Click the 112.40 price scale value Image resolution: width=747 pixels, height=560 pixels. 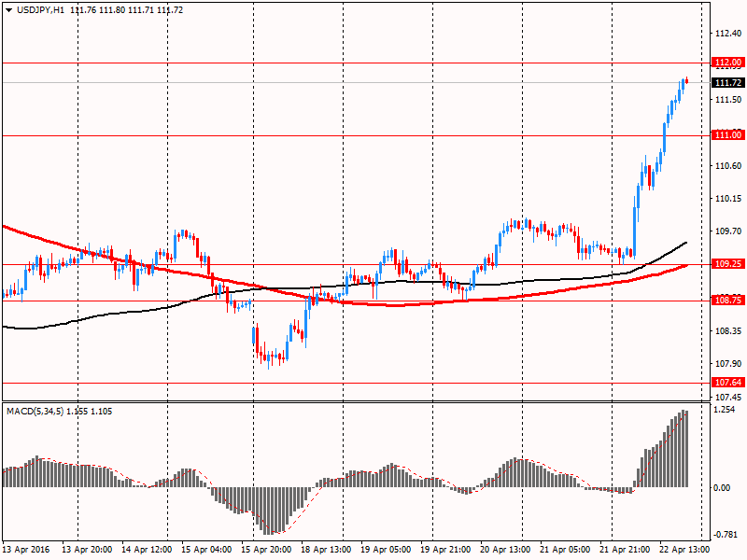[728, 34]
